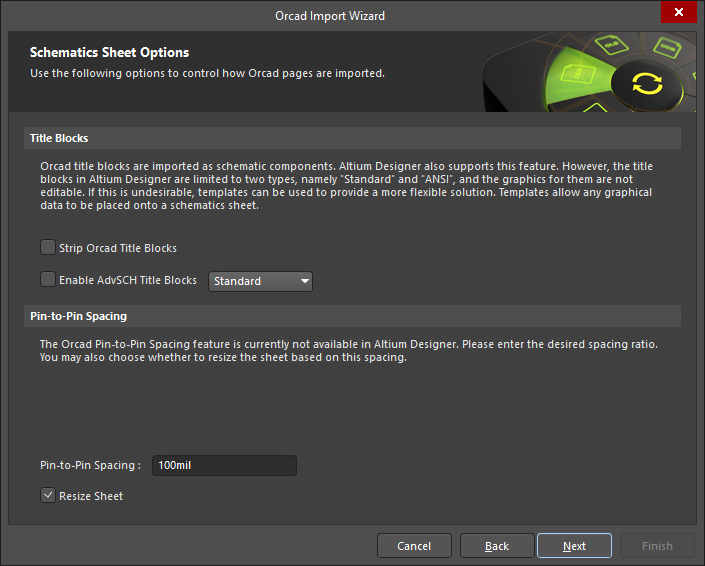The height and width of the screenshot is (566, 705).
Task: Cancel the import wizard
Action: coord(414,546)
